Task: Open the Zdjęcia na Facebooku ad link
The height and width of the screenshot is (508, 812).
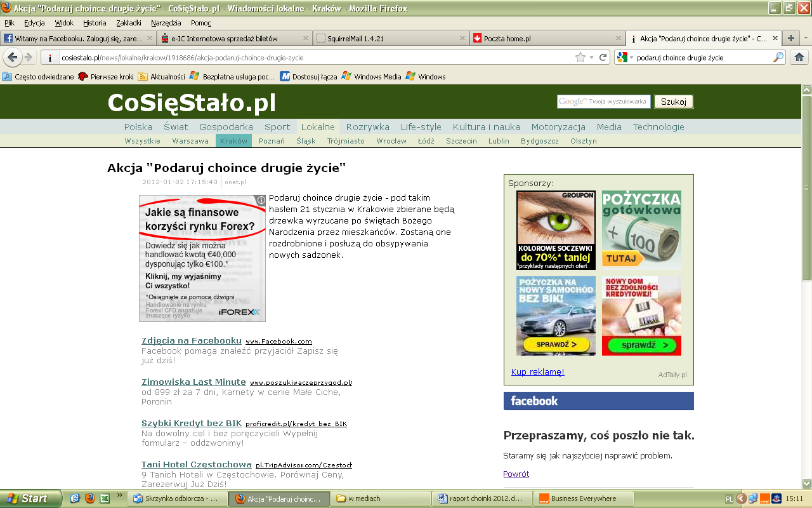Action: 192,340
